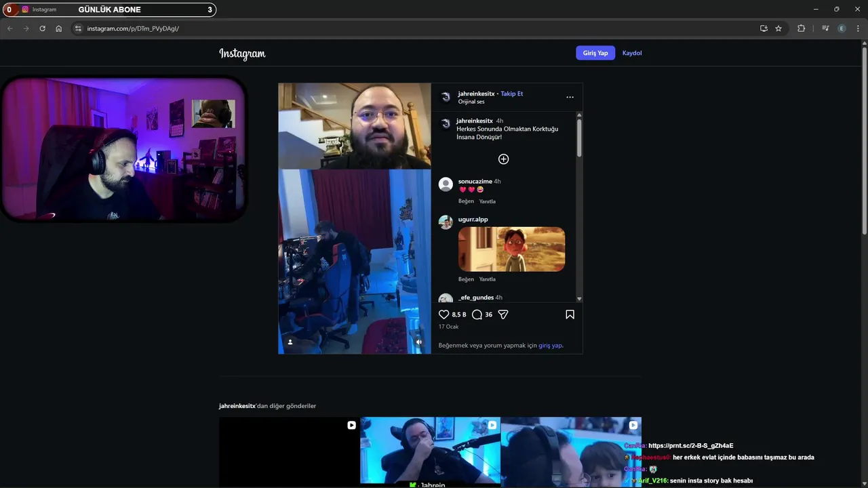Viewport: 868px width, 488px height.
Task: Click the Kaydol link
Action: click(x=632, y=53)
